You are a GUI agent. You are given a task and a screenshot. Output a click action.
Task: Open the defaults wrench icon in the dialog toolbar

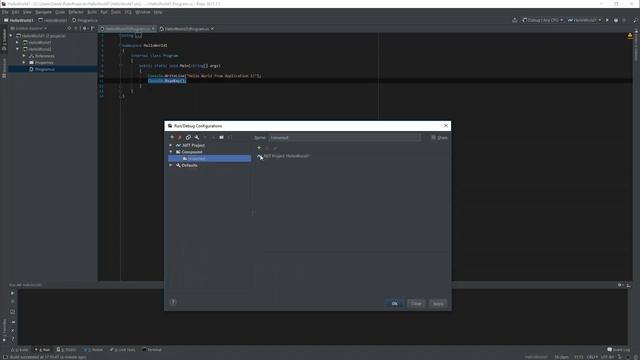point(197,138)
